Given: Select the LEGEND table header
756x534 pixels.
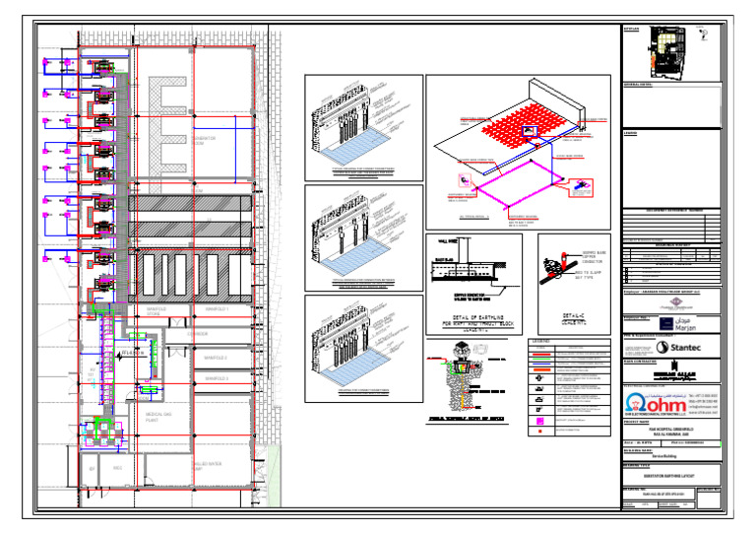Looking at the screenshot, I should 540,341.
